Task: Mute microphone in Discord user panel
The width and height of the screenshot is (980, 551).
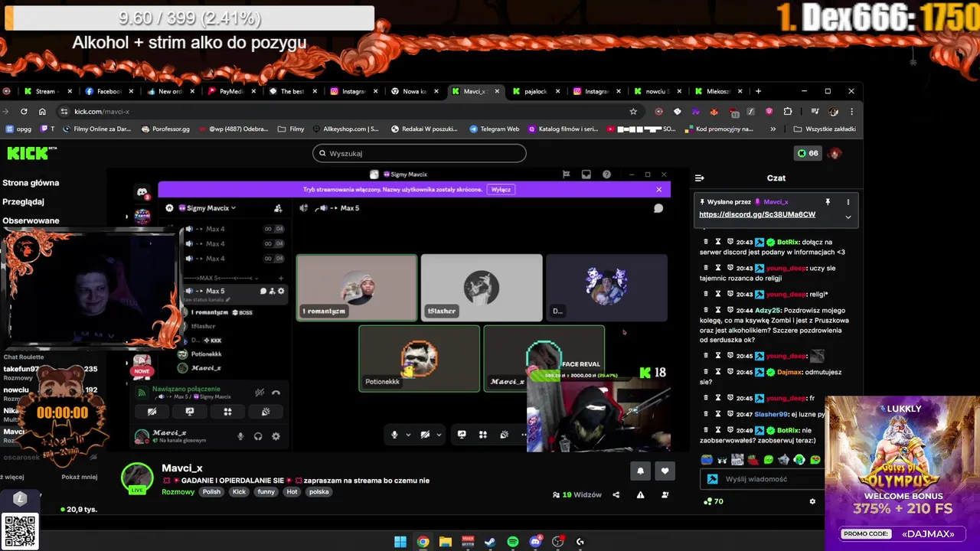Action: coord(240,436)
